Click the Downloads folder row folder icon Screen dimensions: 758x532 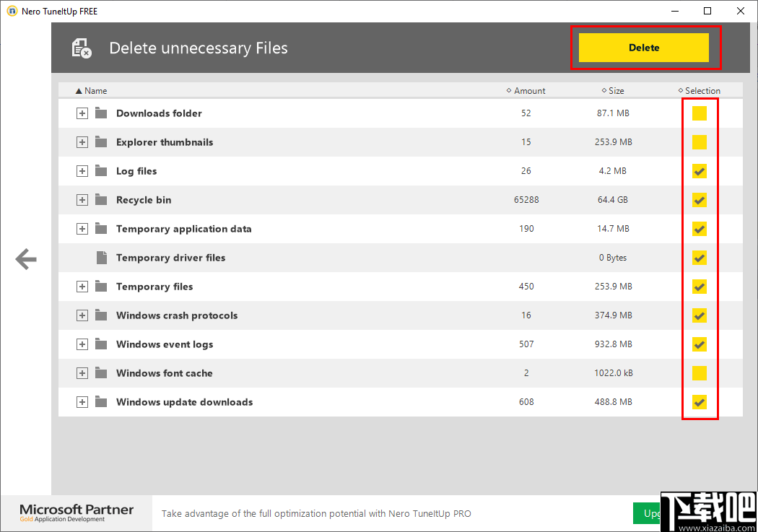(101, 113)
